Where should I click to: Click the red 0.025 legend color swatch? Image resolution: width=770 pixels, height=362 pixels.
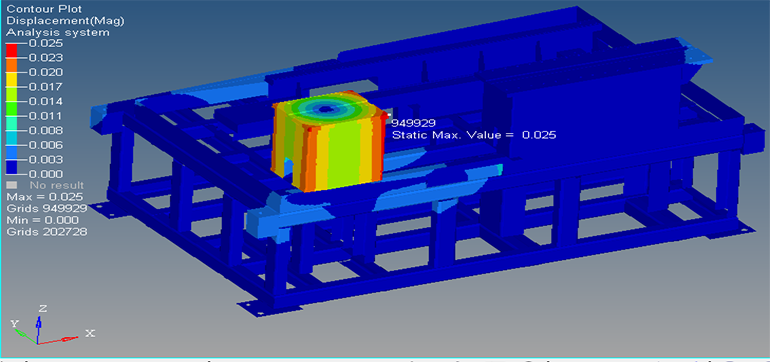click(11, 51)
